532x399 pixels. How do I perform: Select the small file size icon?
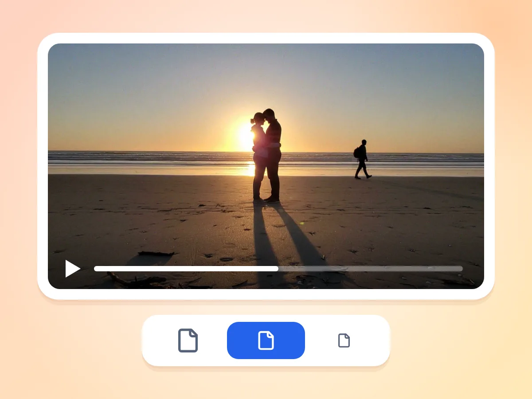[344, 340]
